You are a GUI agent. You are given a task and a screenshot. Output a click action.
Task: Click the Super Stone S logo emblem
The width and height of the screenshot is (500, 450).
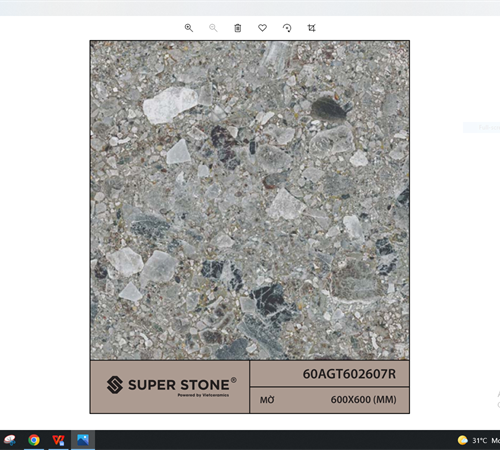[x=115, y=385]
